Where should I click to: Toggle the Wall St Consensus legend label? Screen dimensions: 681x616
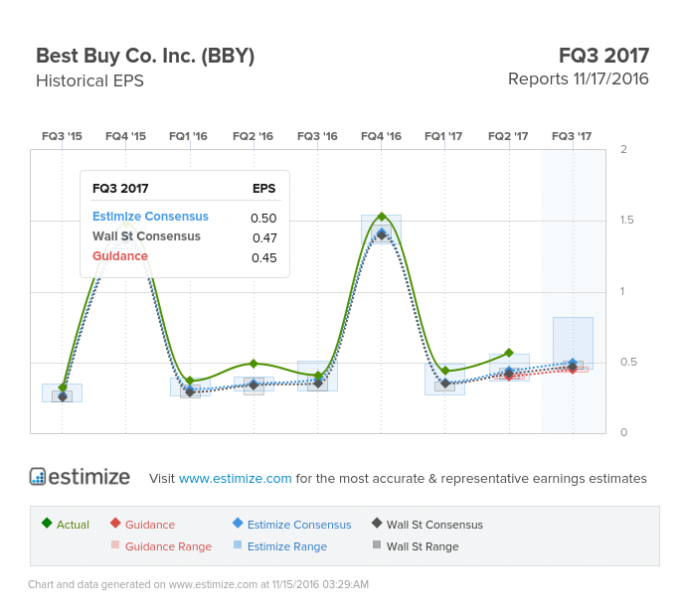pyautogui.click(x=434, y=525)
